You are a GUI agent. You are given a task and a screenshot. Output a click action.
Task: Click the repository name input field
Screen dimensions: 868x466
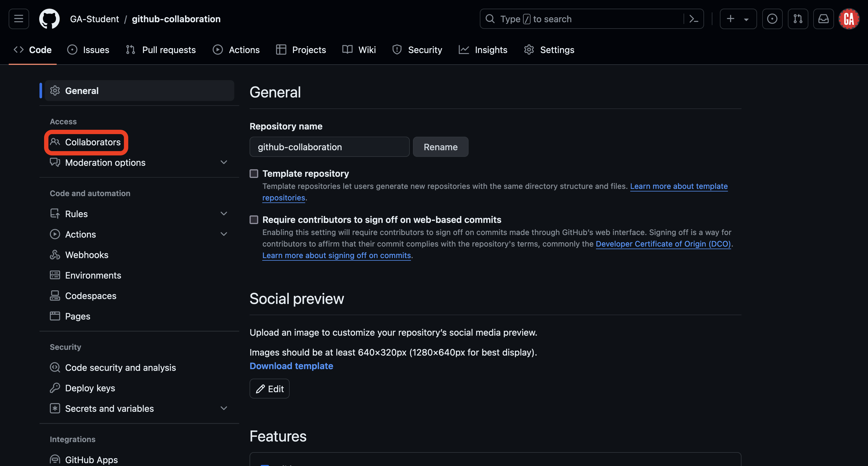point(329,147)
